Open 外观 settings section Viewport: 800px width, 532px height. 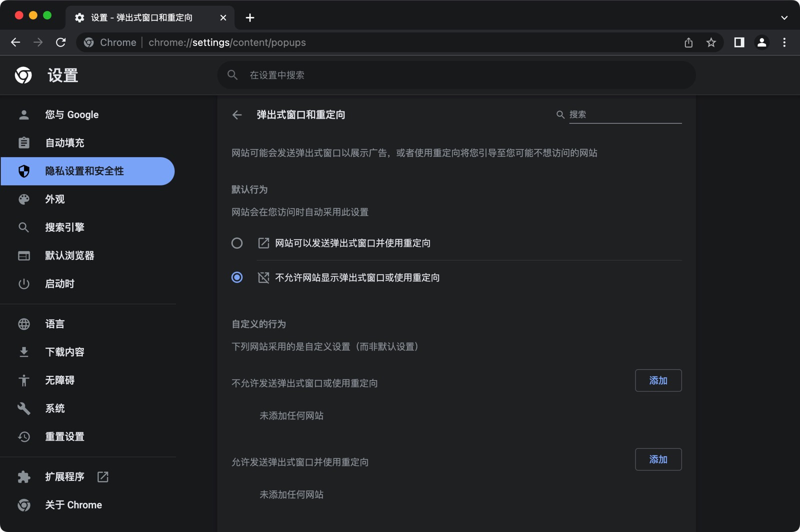point(88,199)
